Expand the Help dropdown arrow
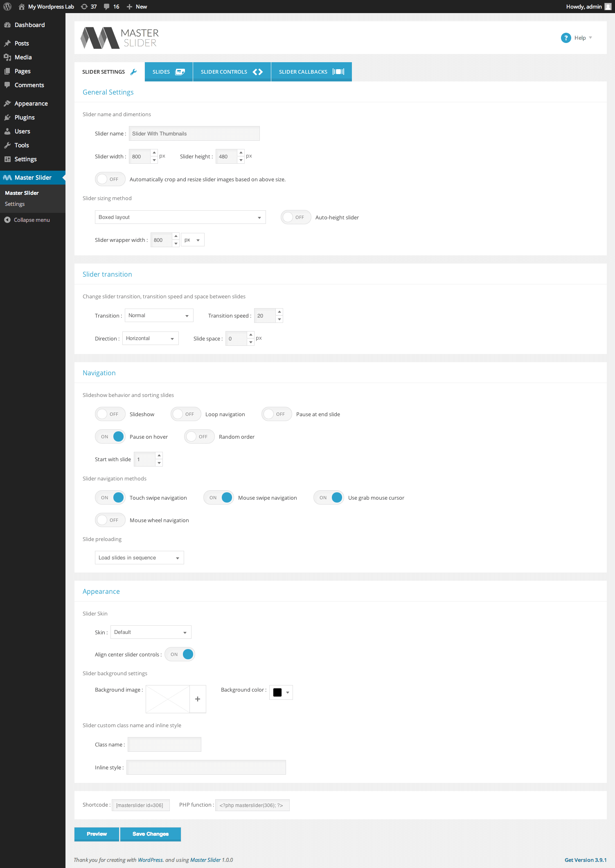The height and width of the screenshot is (868, 615). coord(590,38)
